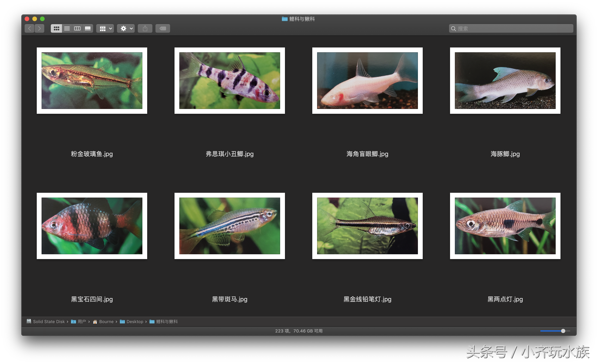Screen dimensions: 598x364
Task: Click the file name 黑金线铅笔灯.jpg
Action: pos(367,299)
